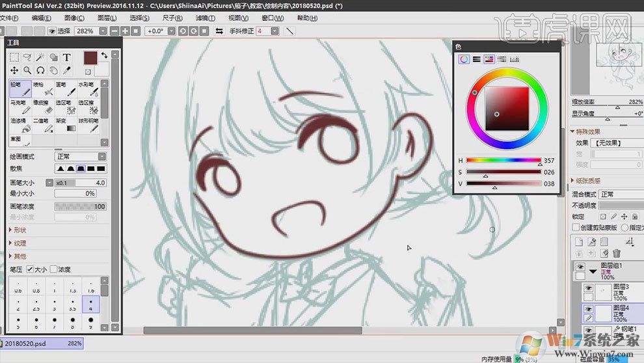Delete layer with the trash icon
Image resolution: width=644 pixels, height=363 pixels.
click(617, 253)
